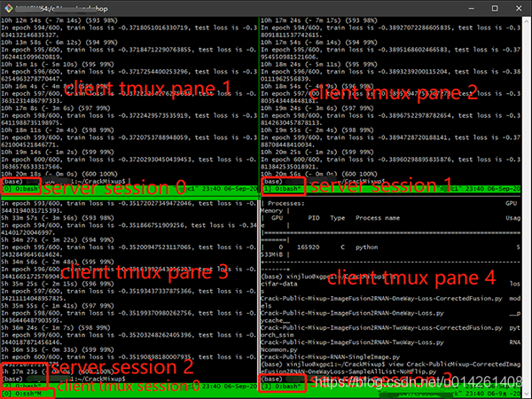Click the '1] 0:bash*' status label in top-right pane
The width and height of the screenshot is (532, 399).
(283, 189)
